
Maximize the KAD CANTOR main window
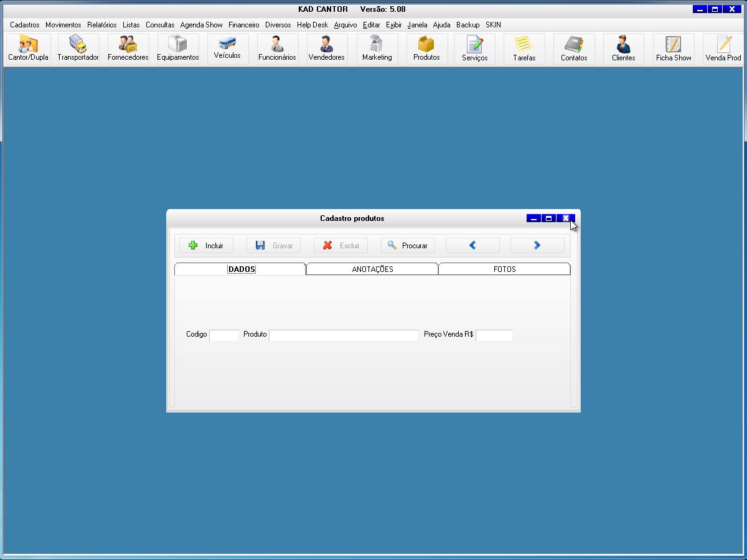pyautogui.click(x=715, y=9)
